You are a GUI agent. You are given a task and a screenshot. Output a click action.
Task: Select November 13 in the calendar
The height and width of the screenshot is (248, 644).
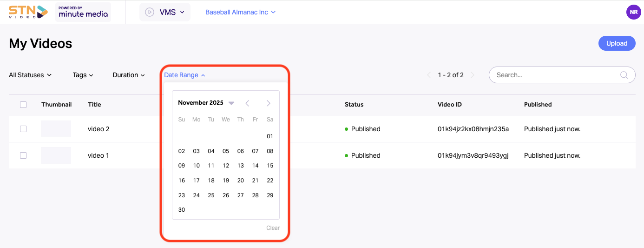241,166
